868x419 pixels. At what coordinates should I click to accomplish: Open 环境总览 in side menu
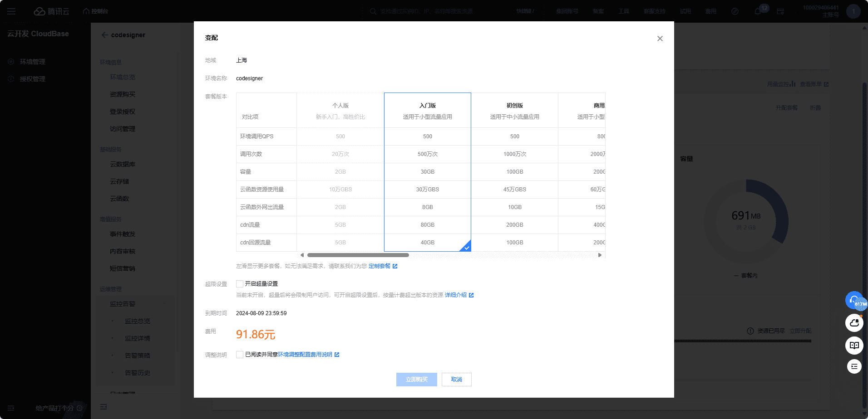(x=123, y=77)
